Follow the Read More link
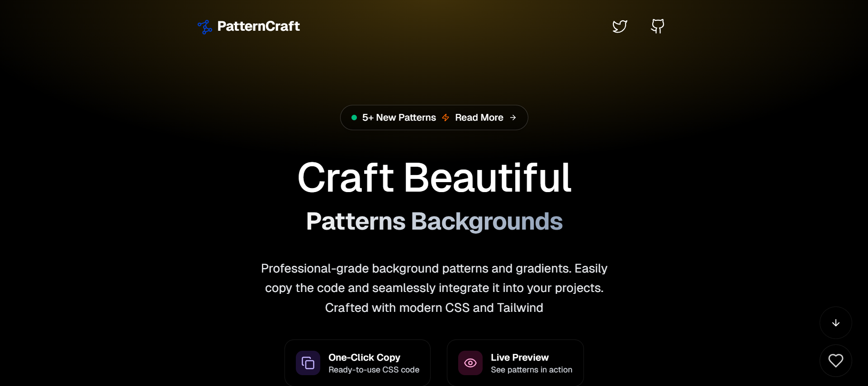Image resolution: width=868 pixels, height=386 pixels. (479, 118)
